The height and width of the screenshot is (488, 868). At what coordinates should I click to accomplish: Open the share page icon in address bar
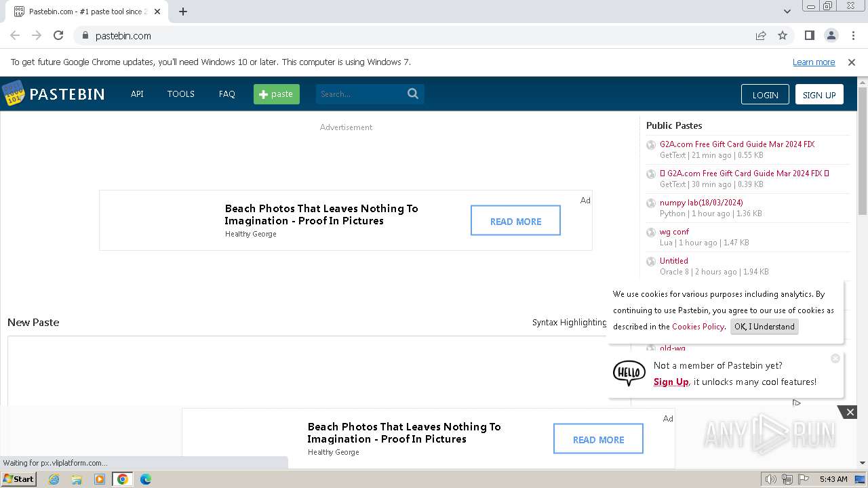click(x=761, y=35)
